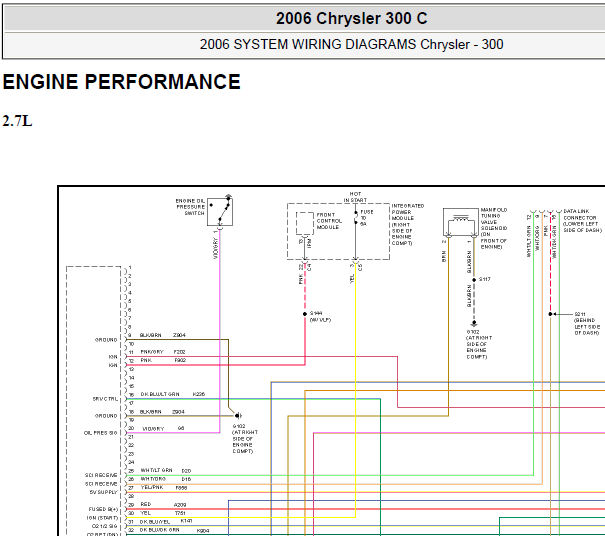Screen dimensions: 605x536
Task: Click the "DATA LINK CONNECTOR" label
Action: (583, 221)
